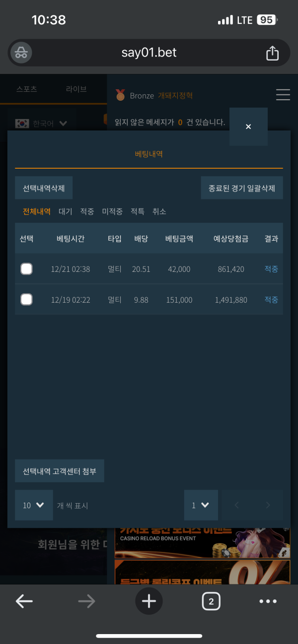Switch to the 대기 filter tab
The height and width of the screenshot is (644, 298).
tap(66, 211)
